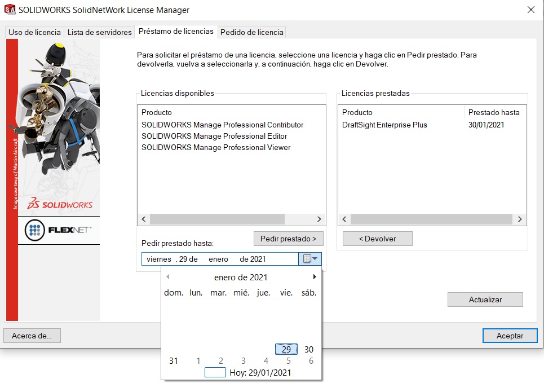
Task: Click the FLEXNET logo
Action: (58, 230)
